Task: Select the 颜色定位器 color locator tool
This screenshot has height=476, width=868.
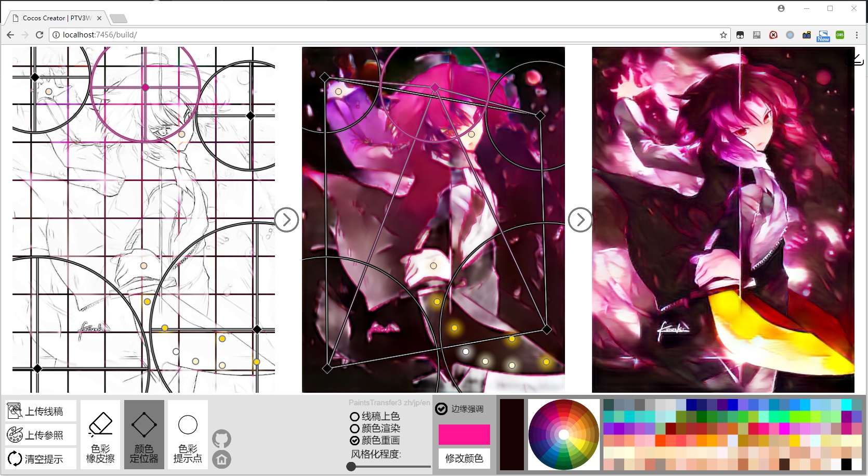Action: (x=144, y=434)
